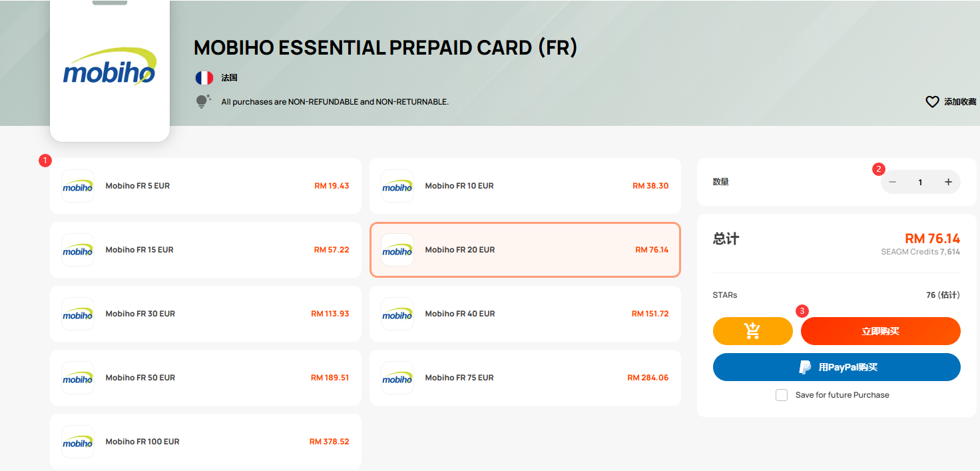The width and height of the screenshot is (980, 471).
Task: Click the lightbulb notice icon
Action: tap(202, 101)
